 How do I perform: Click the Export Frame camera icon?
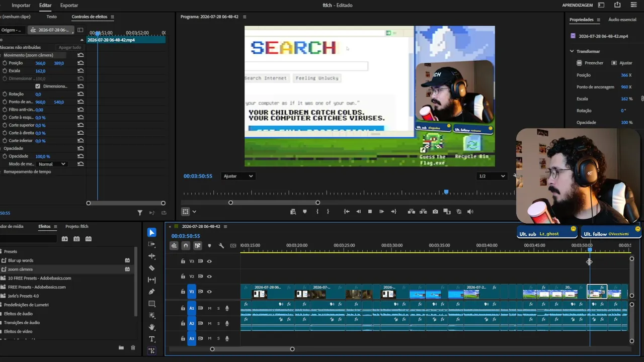point(435,212)
